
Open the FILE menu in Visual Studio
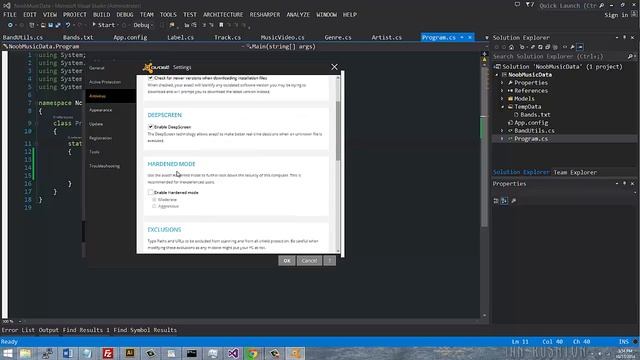10,14
